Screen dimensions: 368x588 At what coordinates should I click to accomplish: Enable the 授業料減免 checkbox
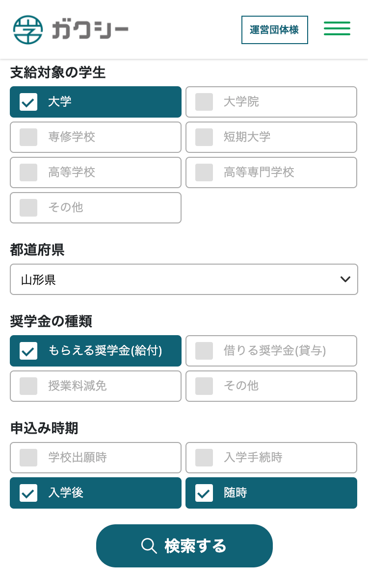tap(28, 386)
